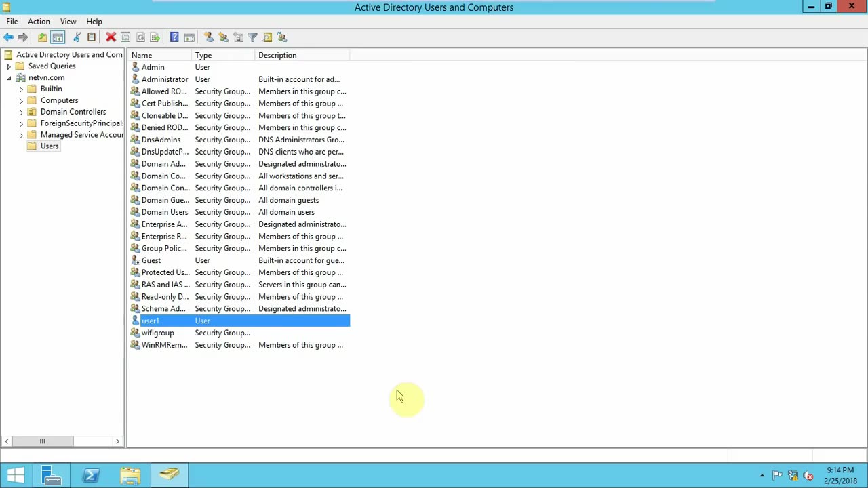Open the File menu
Screen dimensions: 868x488
pyautogui.click(x=12, y=22)
